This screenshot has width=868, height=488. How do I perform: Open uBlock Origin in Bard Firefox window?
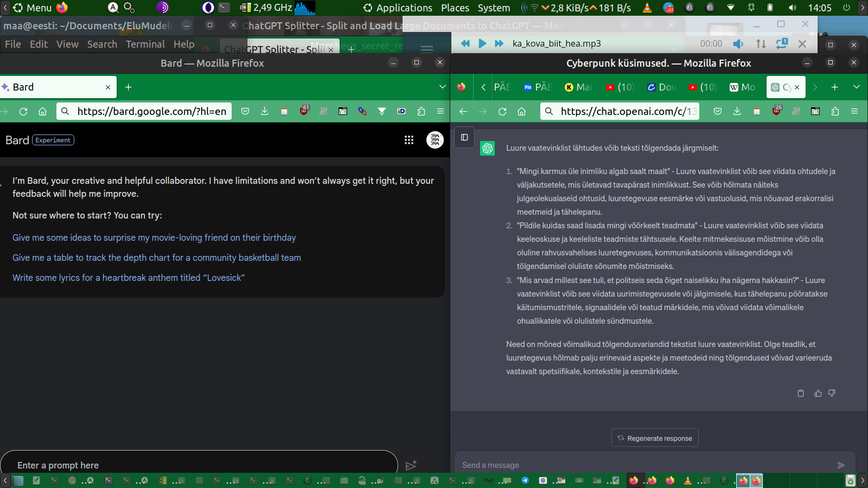(304, 111)
